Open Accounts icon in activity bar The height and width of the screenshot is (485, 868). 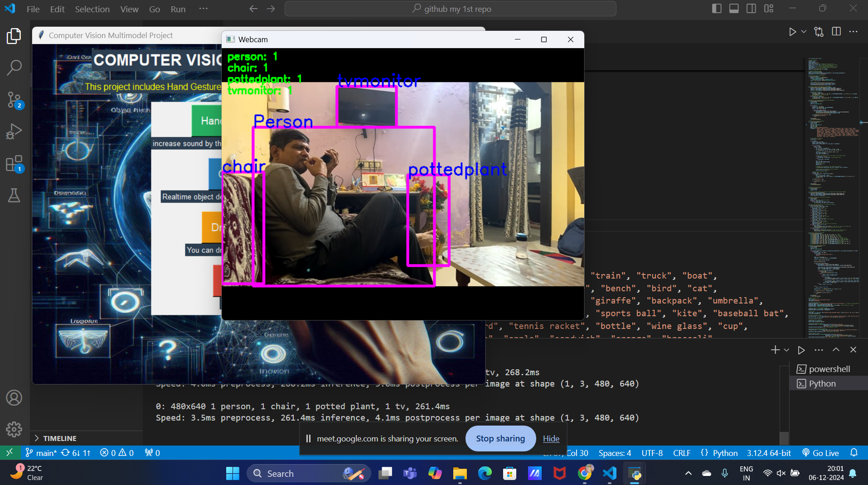(14, 398)
